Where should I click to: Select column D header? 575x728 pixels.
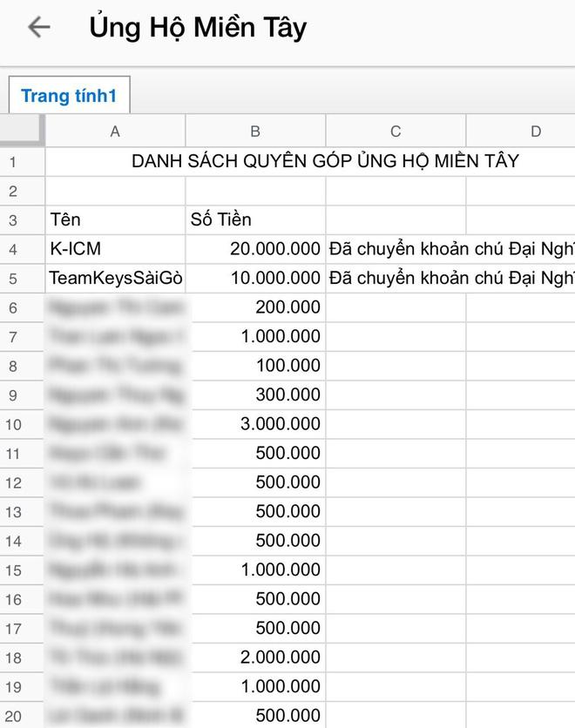[535, 131]
